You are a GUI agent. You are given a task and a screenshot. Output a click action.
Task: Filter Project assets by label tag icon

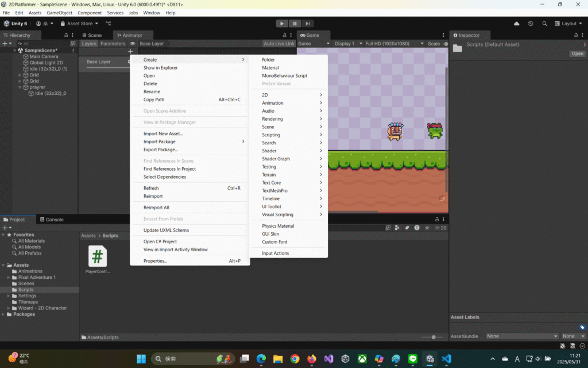(x=407, y=228)
